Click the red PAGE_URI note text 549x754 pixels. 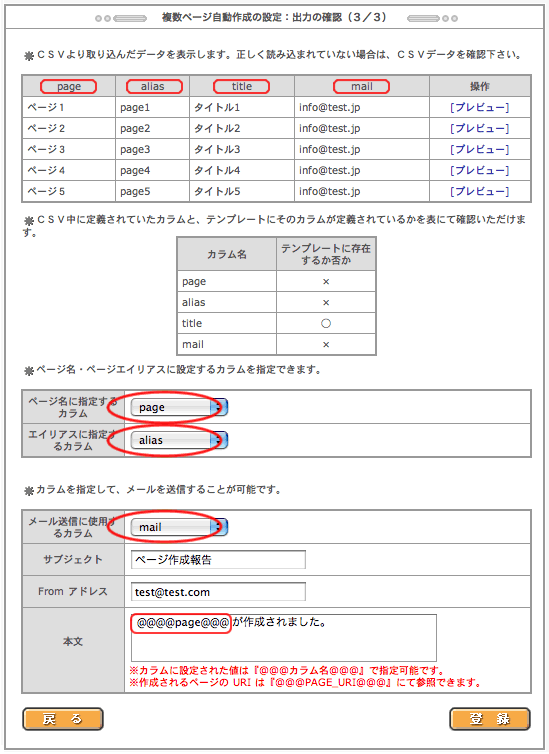click(x=305, y=682)
